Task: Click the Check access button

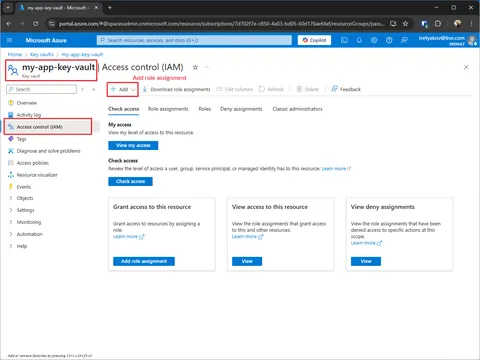Action: point(130,181)
